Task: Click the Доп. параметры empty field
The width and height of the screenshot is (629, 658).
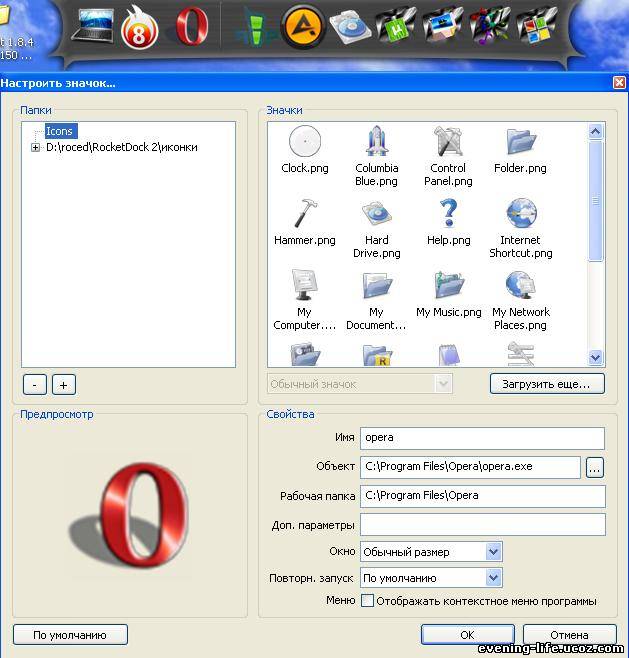Action: pos(483,525)
